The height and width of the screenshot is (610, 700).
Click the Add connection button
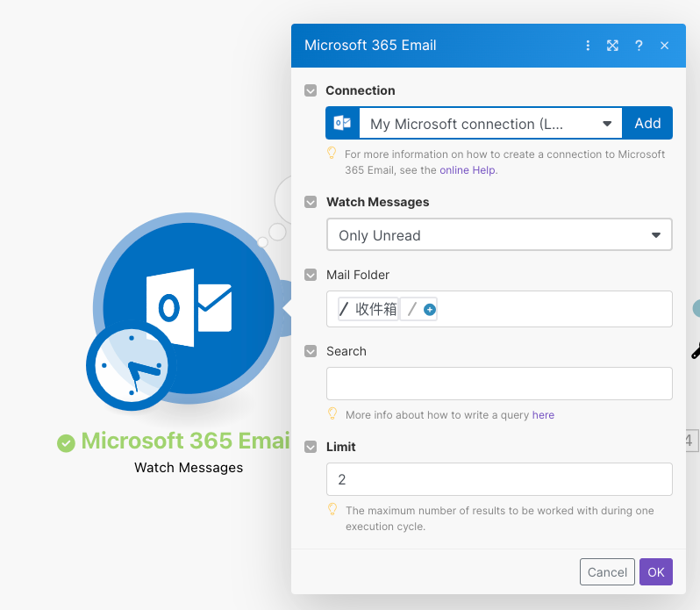point(647,123)
